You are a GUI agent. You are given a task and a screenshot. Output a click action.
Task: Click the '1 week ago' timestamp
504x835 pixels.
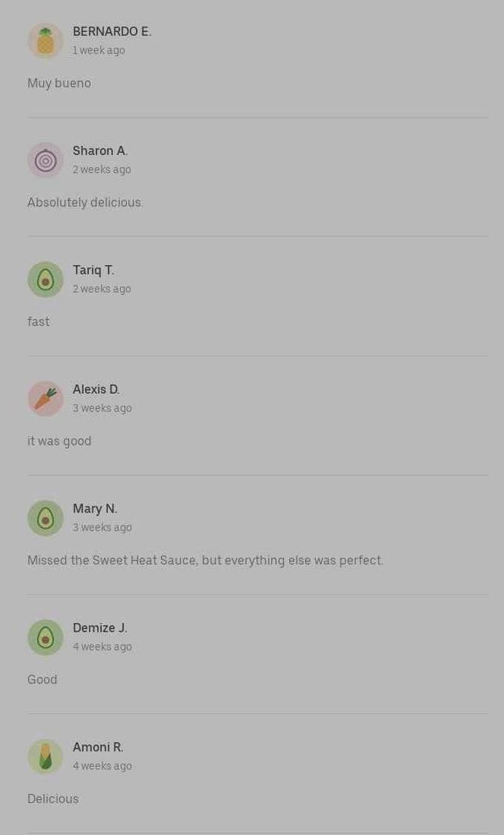pyautogui.click(x=99, y=50)
